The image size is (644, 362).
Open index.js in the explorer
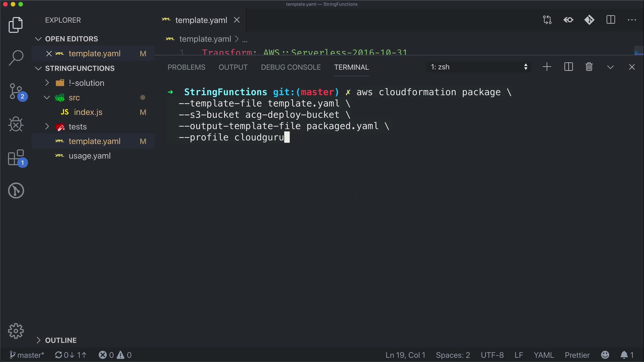pyautogui.click(x=88, y=112)
